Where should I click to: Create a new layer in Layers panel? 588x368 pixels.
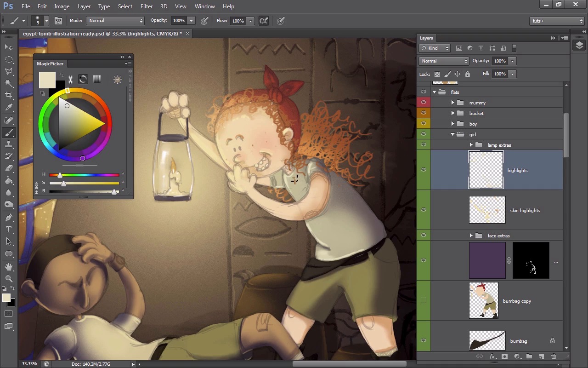pyautogui.click(x=541, y=356)
